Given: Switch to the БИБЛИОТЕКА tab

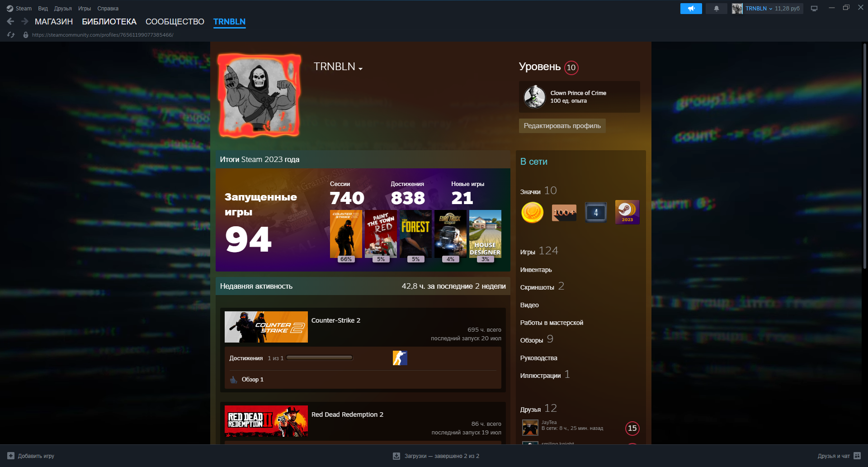Looking at the screenshot, I should coord(109,22).
